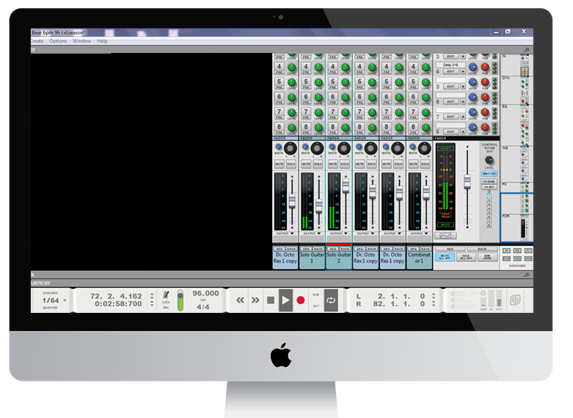Start playback with the Play button
573x418 pixels.
286,300
